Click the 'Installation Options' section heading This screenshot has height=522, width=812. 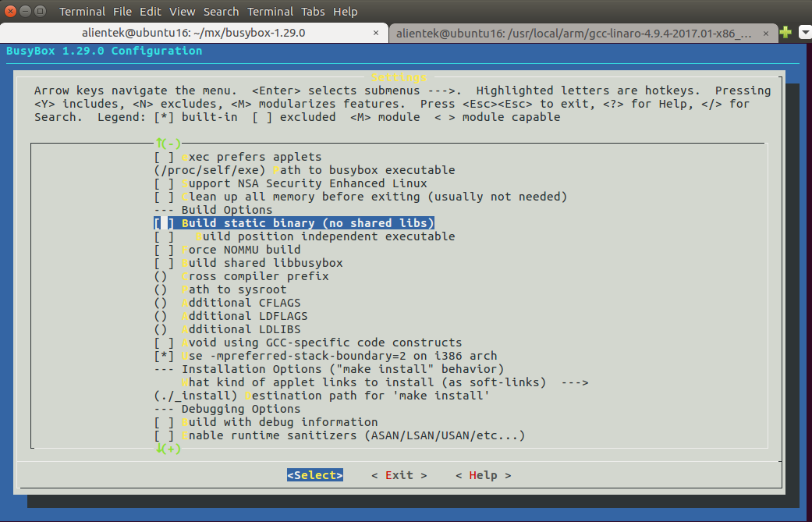(329, 369)
